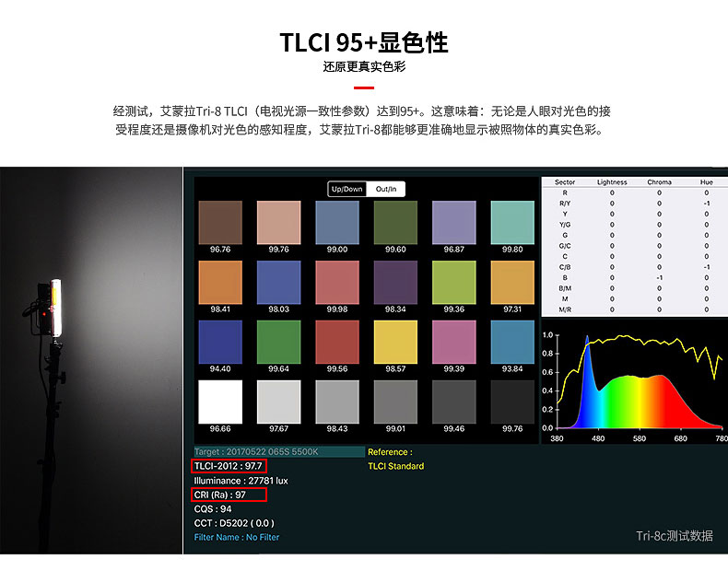Open the Filter Name: No Filter link
Viewport: 728px width, 571px height.
tap(237, 537)
